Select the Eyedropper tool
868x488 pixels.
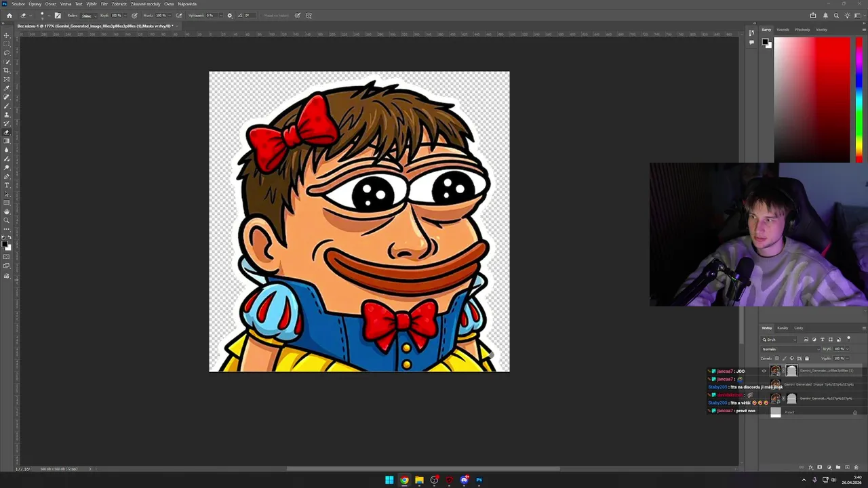click(7, 87)
